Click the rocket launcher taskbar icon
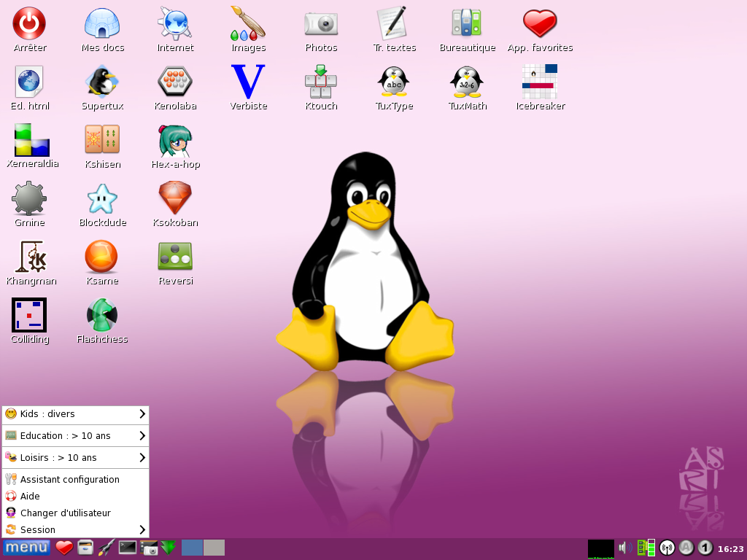747x560 pixels. pyautogui.click(x=107, y=548)
